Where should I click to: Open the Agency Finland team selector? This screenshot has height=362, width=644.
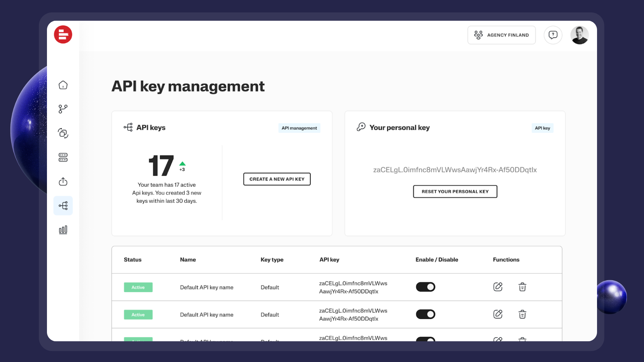click(x=501, y=35)
